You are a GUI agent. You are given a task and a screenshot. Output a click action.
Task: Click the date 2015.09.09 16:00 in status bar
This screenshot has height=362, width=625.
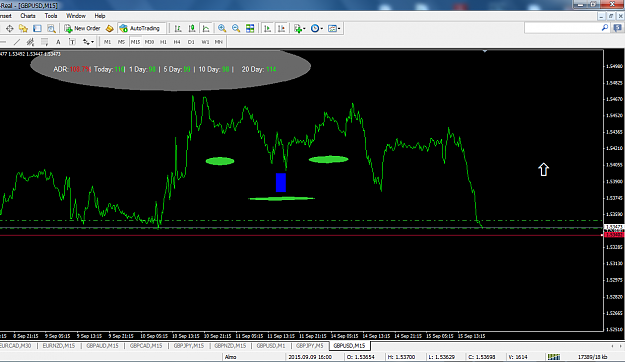click(310, 357)
